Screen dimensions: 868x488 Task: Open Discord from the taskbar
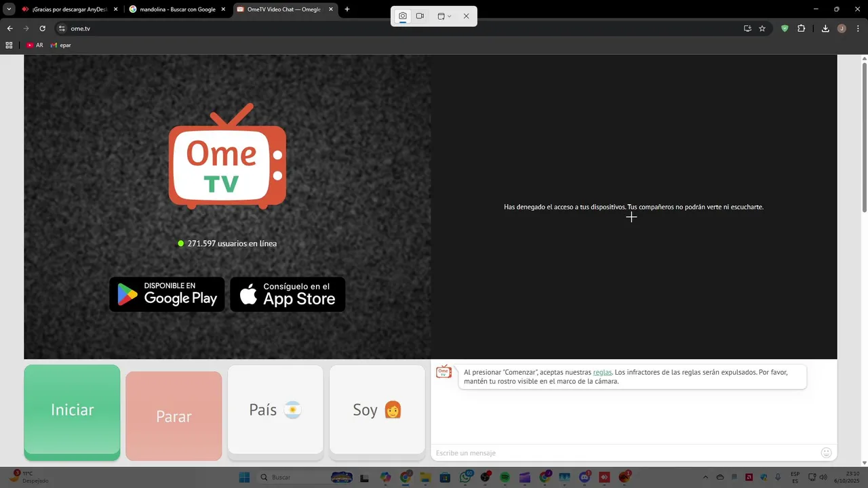(x=584, y=477)
